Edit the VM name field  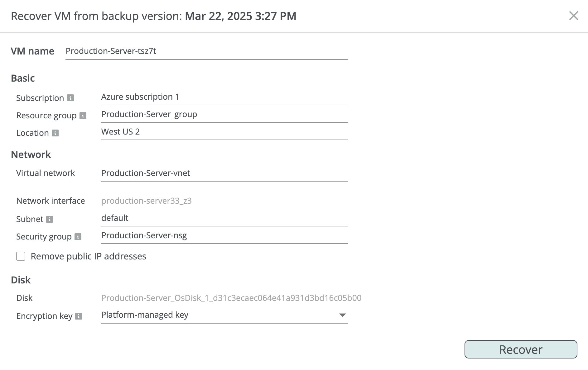(x=207, y=51)
